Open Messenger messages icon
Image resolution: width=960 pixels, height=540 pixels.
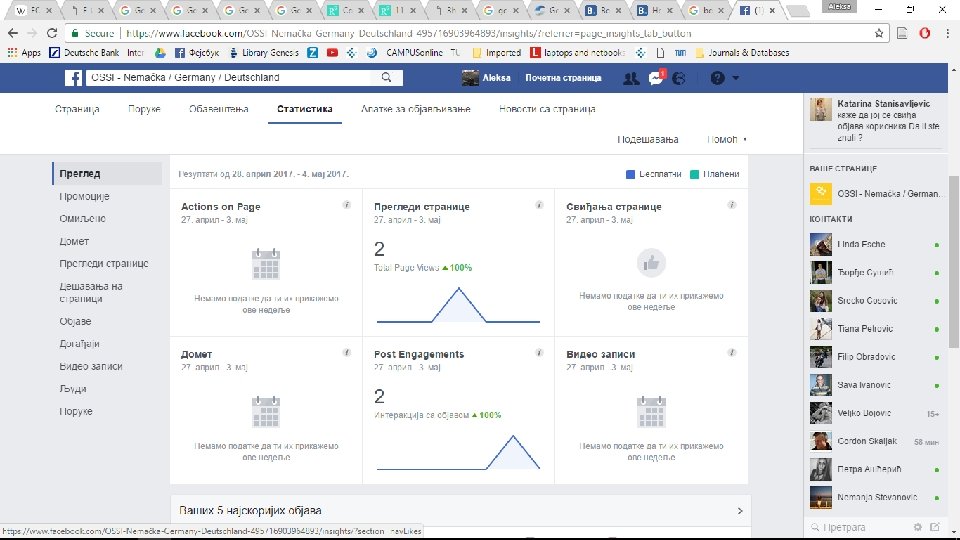point(656,78)
